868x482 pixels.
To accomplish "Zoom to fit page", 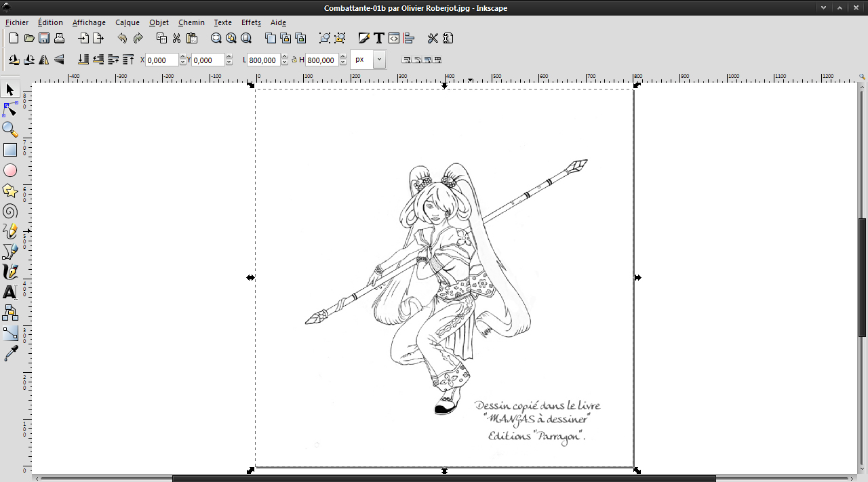I will click(246, 38).
